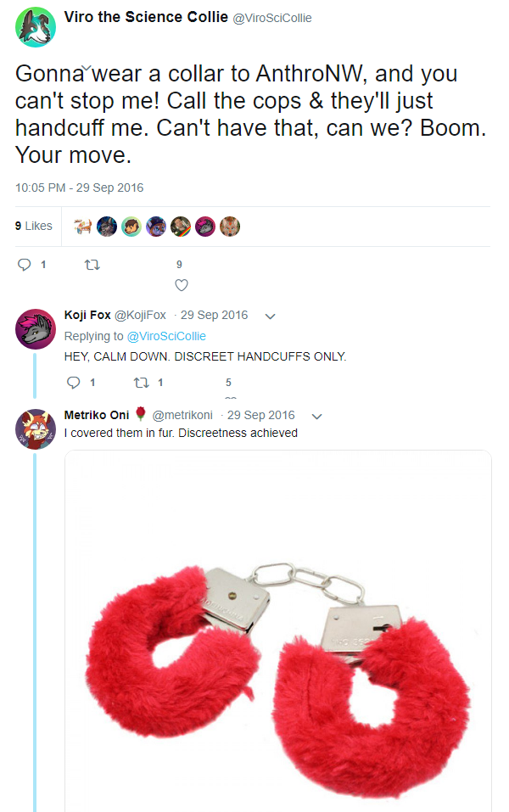Screen dimensions: 509x812
Task: Click Viro the Science Collie's profile avatar
Action: click(36, 27)
